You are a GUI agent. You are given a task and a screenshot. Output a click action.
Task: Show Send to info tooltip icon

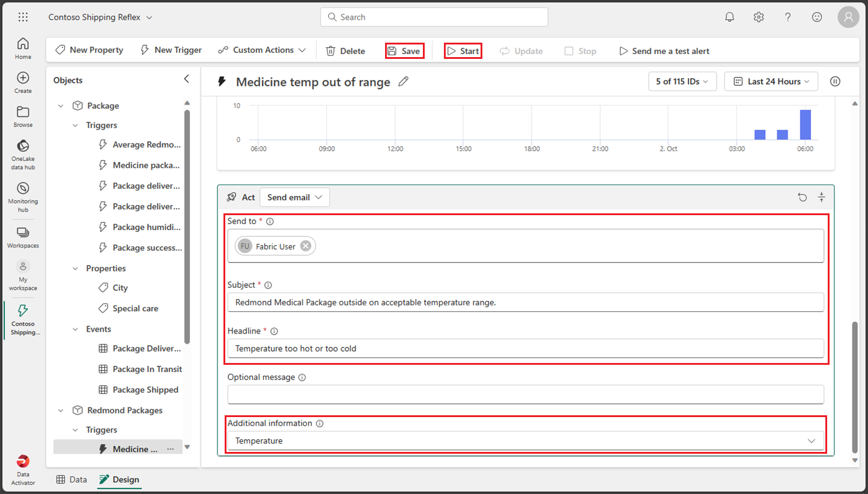[270, 221]
